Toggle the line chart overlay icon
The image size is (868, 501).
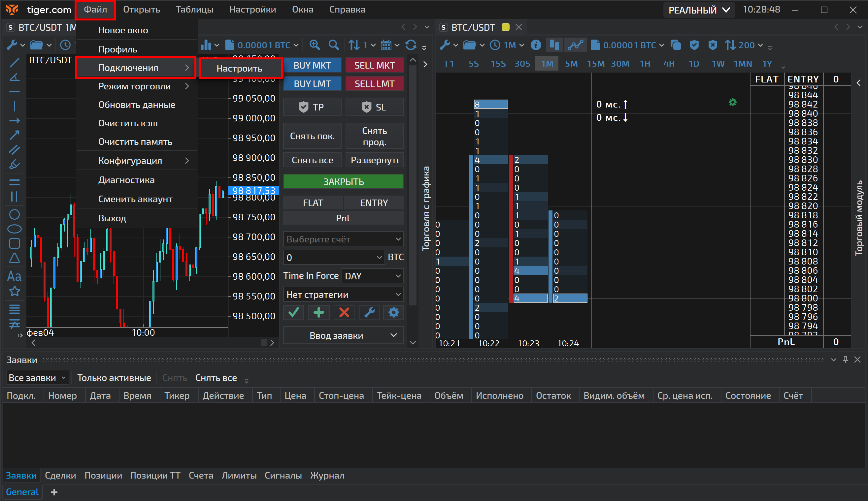(x=575, y=45)
